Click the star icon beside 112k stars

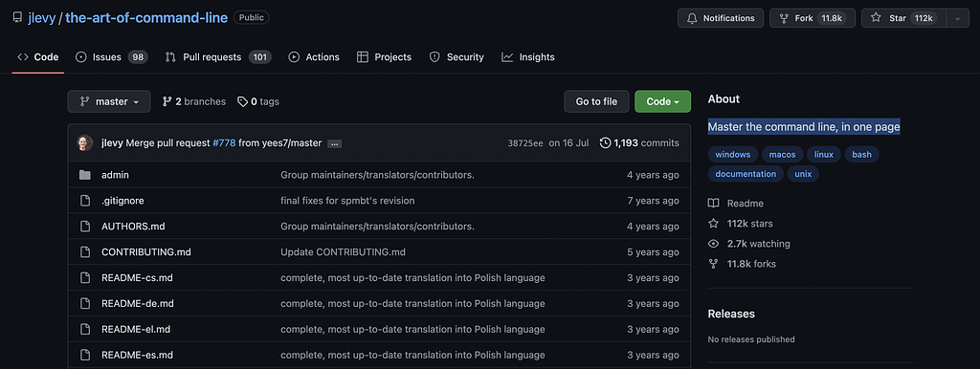[x=713, y=224]
